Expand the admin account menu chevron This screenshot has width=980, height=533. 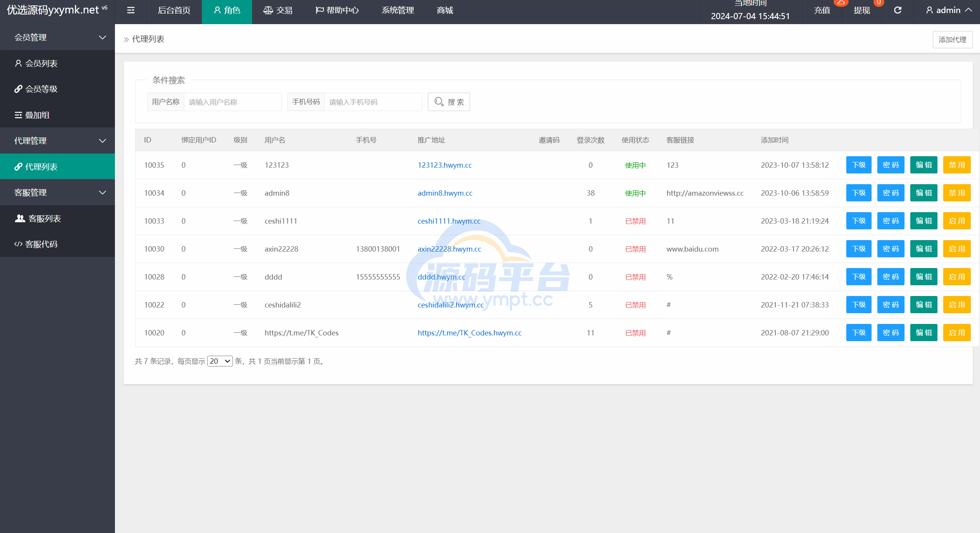[x=969, y=10]
